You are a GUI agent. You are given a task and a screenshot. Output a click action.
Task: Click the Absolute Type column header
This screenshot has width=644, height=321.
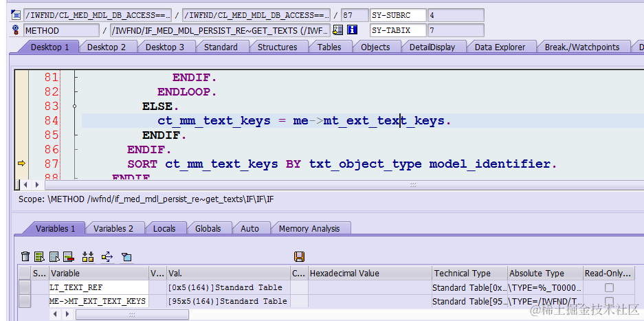545,274
